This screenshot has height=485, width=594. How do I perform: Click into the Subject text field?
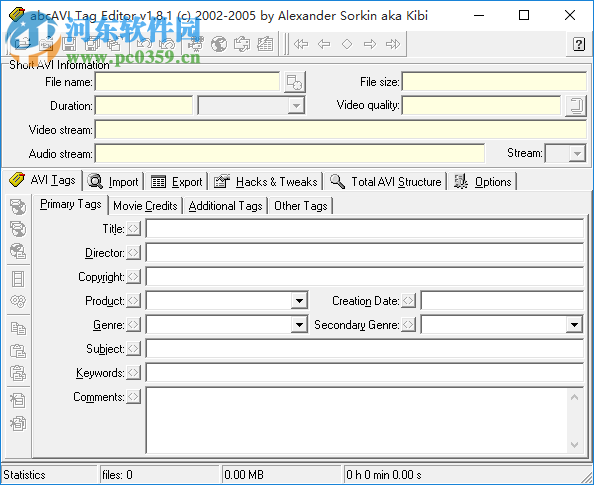click(x=365, y=349)
